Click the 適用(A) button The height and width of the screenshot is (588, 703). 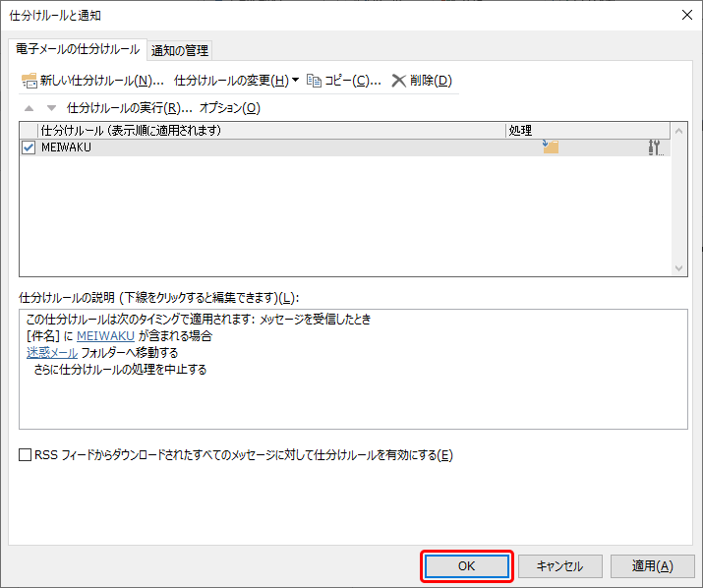point(652,566)
